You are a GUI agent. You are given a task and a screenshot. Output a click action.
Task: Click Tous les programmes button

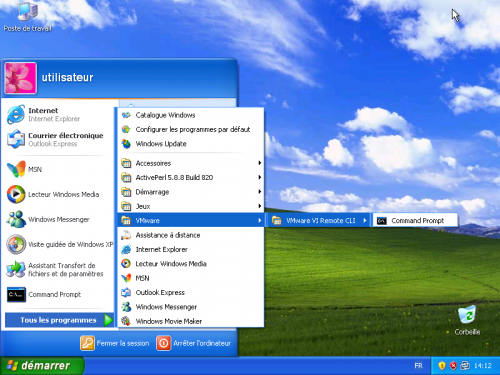point(59,320)
